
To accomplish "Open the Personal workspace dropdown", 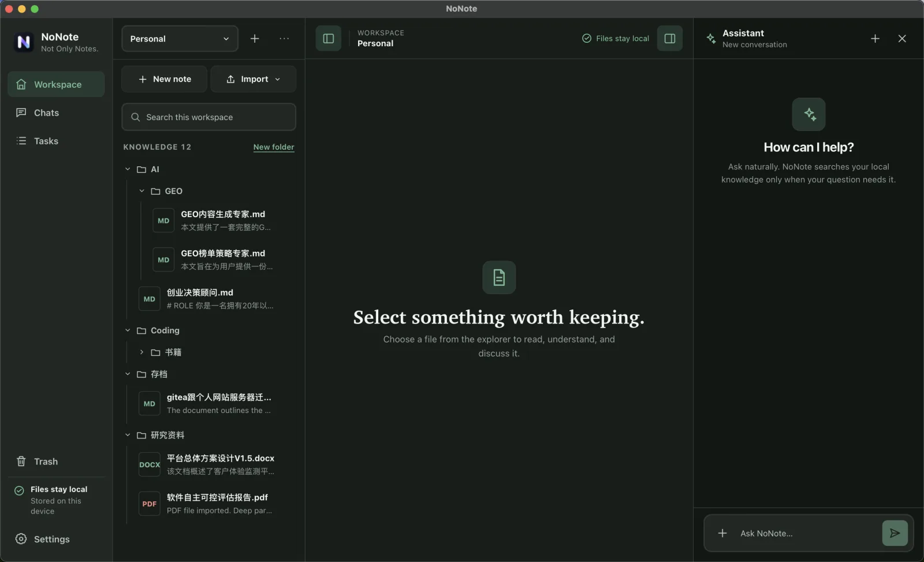I will 180,39.
